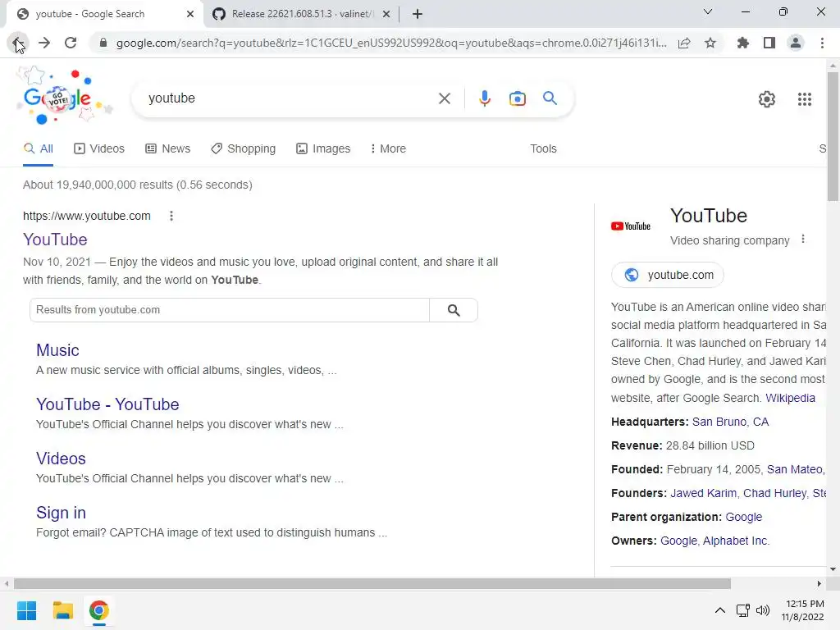Click the address bar URL
The height and width of the screenshot is (630, 840).
pos(391,43)
